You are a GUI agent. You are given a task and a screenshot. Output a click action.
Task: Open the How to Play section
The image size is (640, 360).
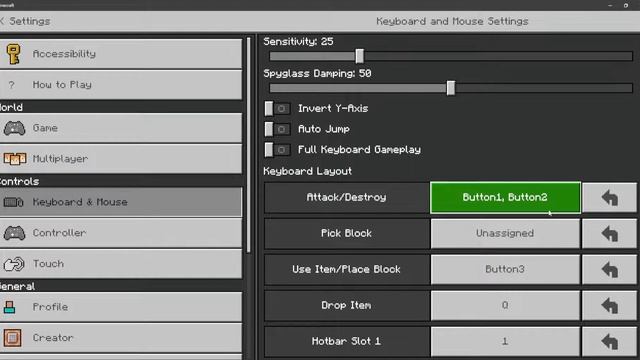[121, 85]
